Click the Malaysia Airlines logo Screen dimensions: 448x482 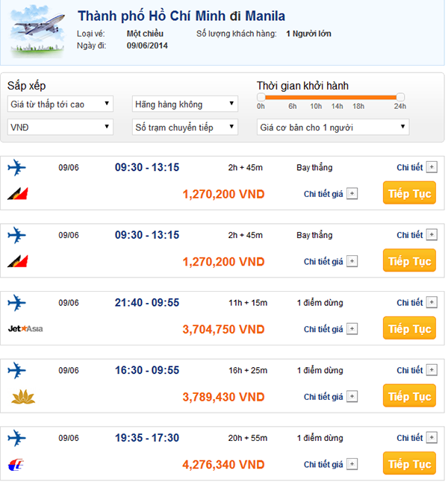coord(18,466)
